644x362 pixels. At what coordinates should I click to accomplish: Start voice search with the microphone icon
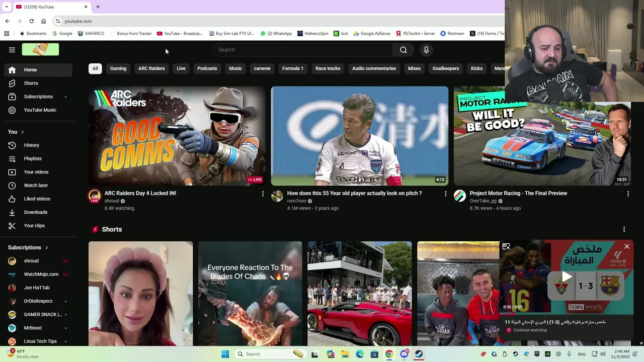426,50
